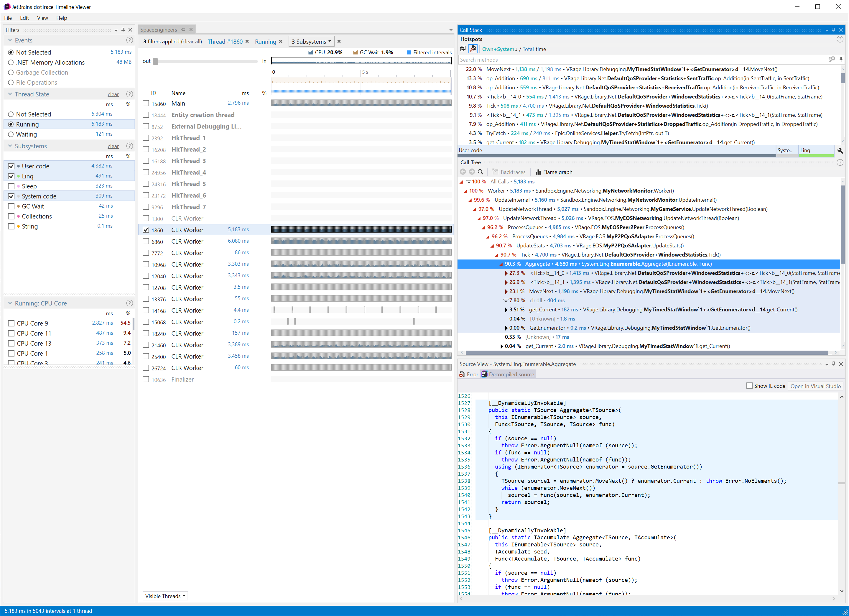The width and height of the screenshot is (849, 616).
Task: Click the clear all filters link
Action: 192,42
